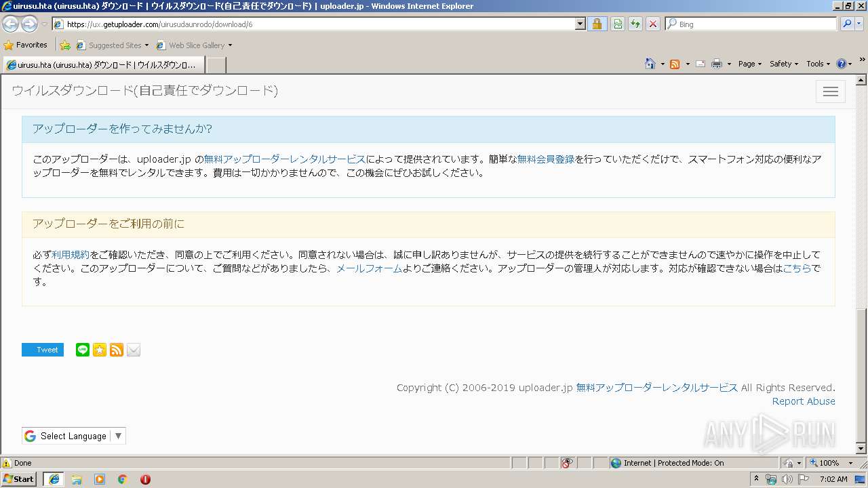Open the Safety menu
This screenshot has height=488, width=868.
click(783, 64)
